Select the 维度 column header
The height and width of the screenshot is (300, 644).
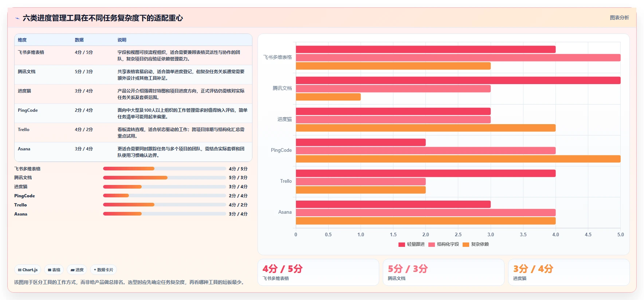coord(22,40)
